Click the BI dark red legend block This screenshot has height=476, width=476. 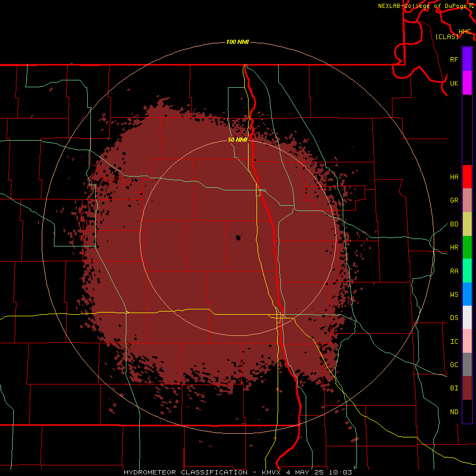click(x=467, y=388)
